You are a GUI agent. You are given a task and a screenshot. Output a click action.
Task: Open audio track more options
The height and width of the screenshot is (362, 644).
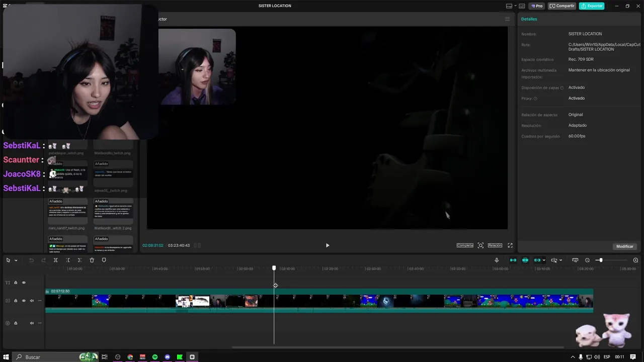click(40, 323)
